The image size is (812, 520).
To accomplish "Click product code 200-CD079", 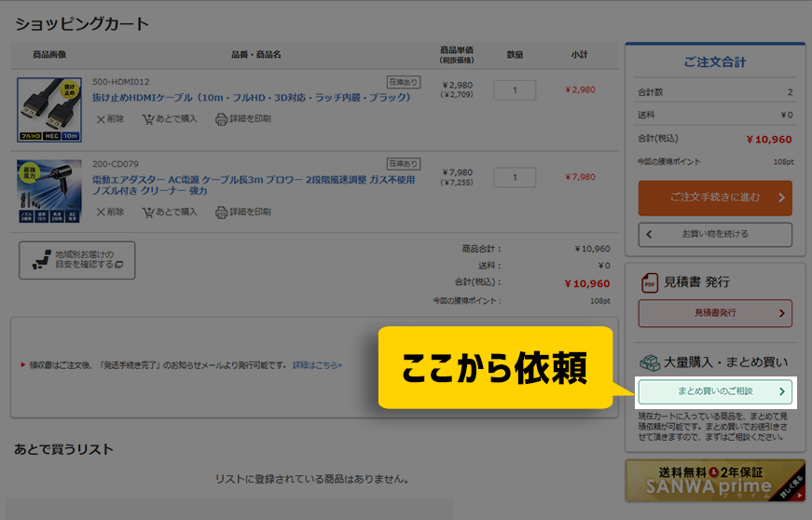I will pyautogui.click(x=116, y=164).
